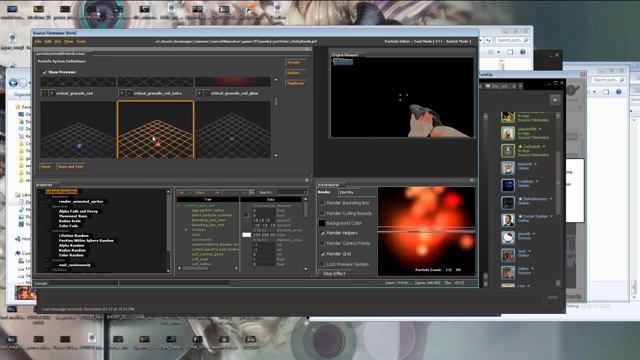The image size is (640, 360).
Task: Select Movement Basic operator
Action: [73, 216]
